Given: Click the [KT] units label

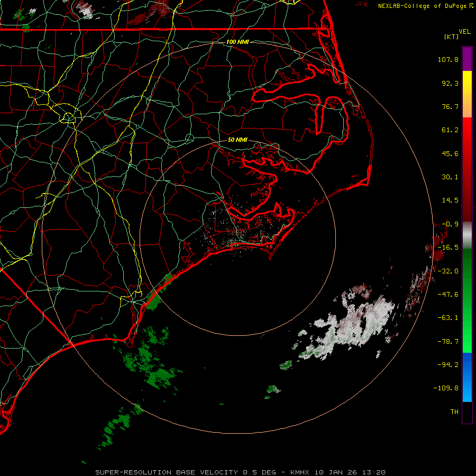Looking at the screenshot, I should (x=452, y=36).
